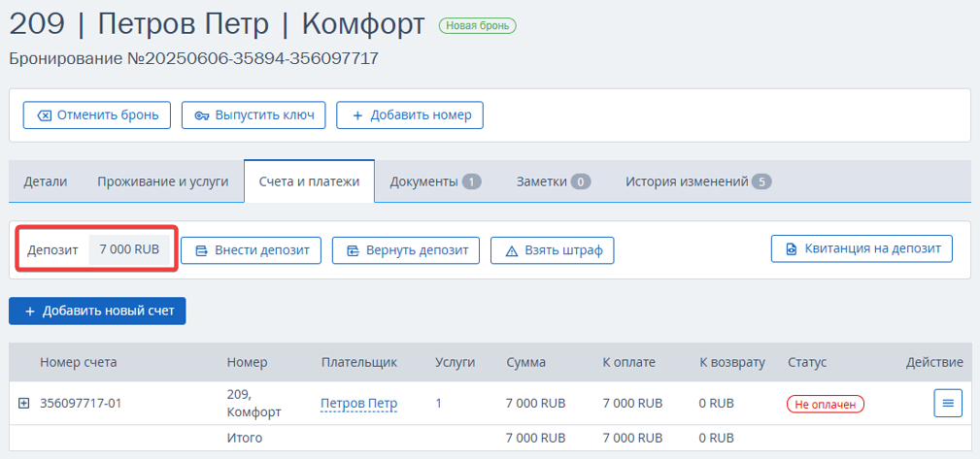Click the Новая бронь status label

point(478,26)
